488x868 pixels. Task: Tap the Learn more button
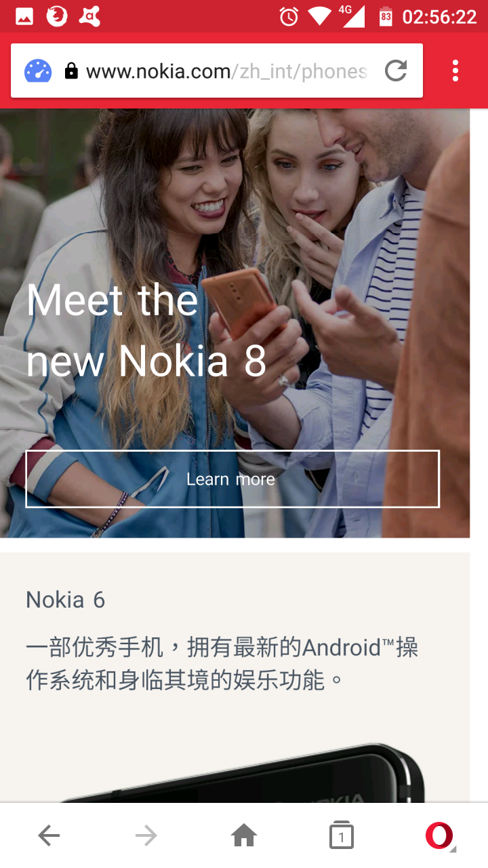click(x=232, y=479)
